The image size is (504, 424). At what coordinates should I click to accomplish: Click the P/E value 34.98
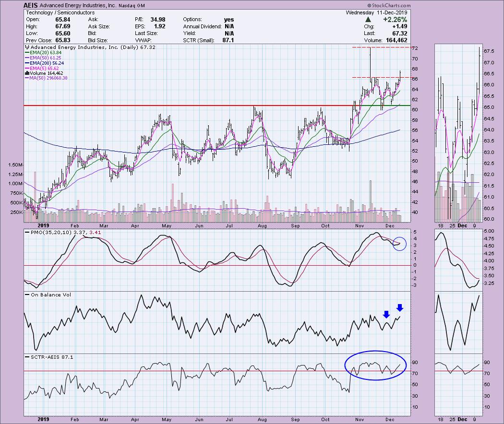(158, 20)
